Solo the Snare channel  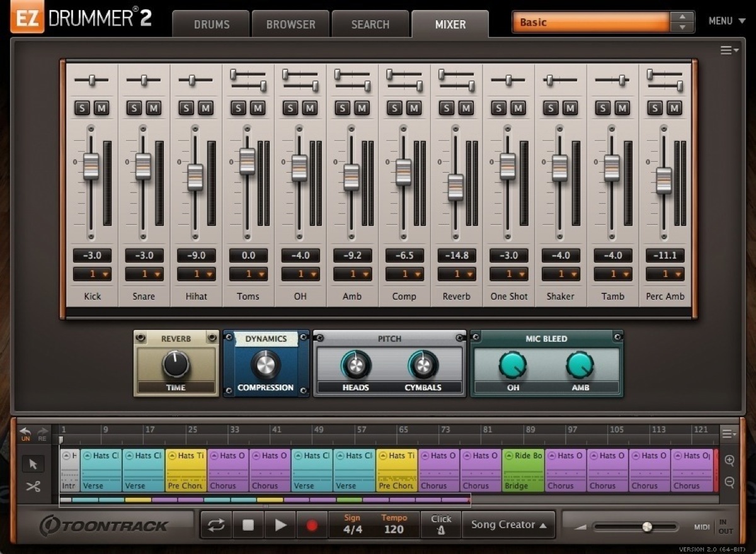(x=134, y=108)
